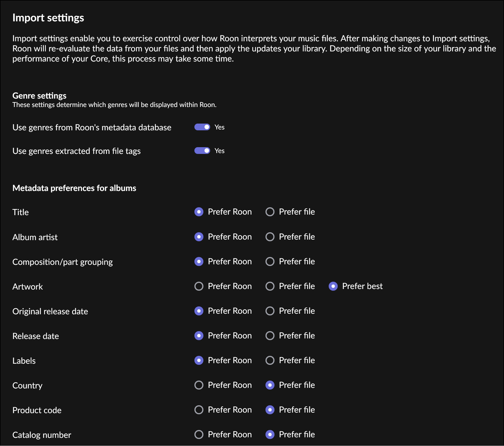Select Prefer Roon for Album artist

coord(199,237)
